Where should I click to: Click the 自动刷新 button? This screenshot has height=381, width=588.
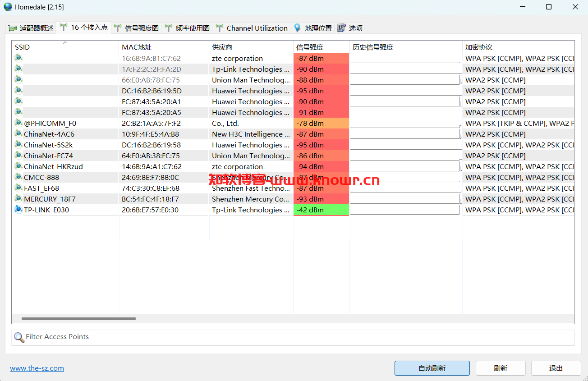[432, 368]
